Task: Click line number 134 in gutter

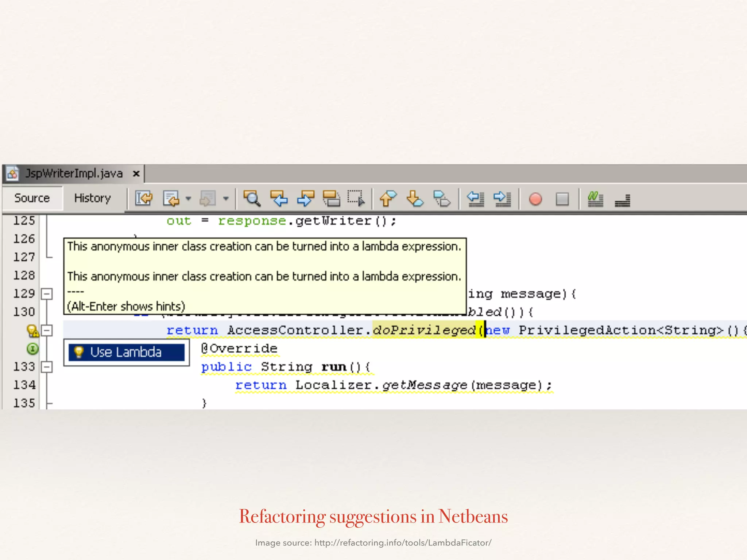Action: tap(24, 385)
